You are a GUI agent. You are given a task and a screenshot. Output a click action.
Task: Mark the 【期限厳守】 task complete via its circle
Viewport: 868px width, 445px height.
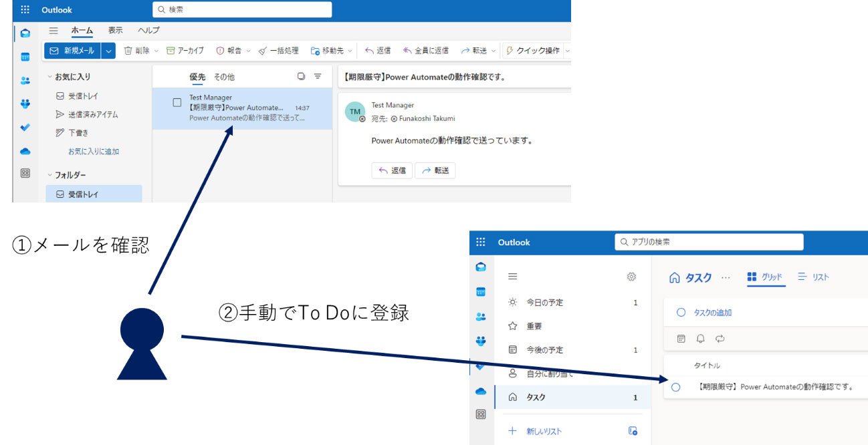[675, 387]
